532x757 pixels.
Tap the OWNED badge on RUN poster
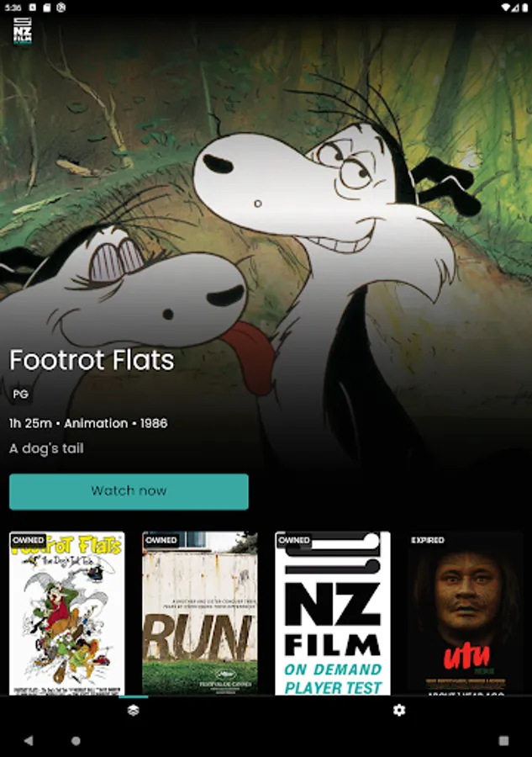[161, 540]
